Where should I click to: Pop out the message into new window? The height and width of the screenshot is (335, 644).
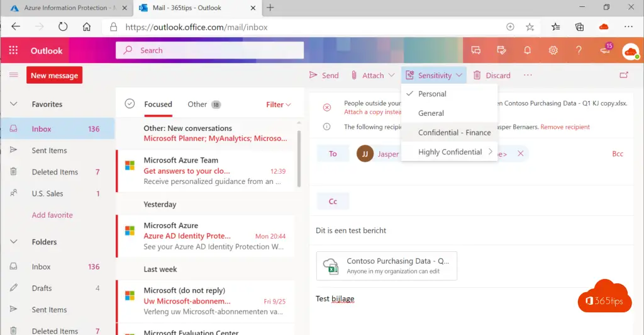click(x=624, y=75)
